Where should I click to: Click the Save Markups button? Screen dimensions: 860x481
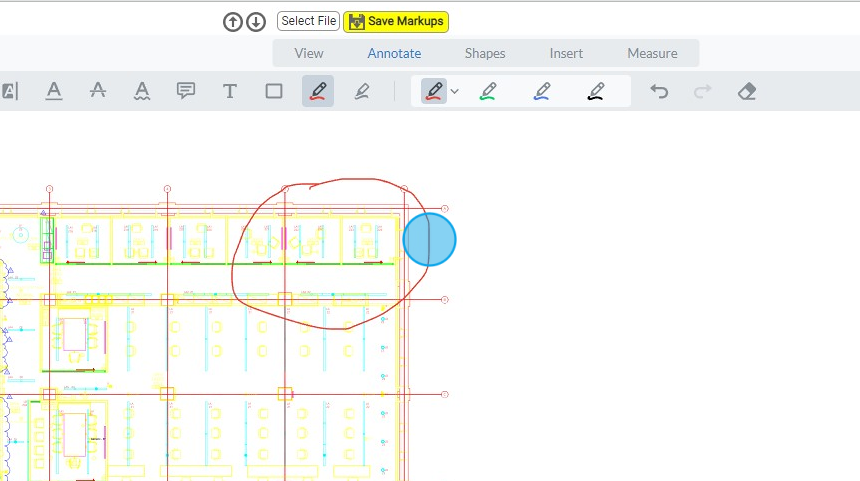click(x=396, y=21)
